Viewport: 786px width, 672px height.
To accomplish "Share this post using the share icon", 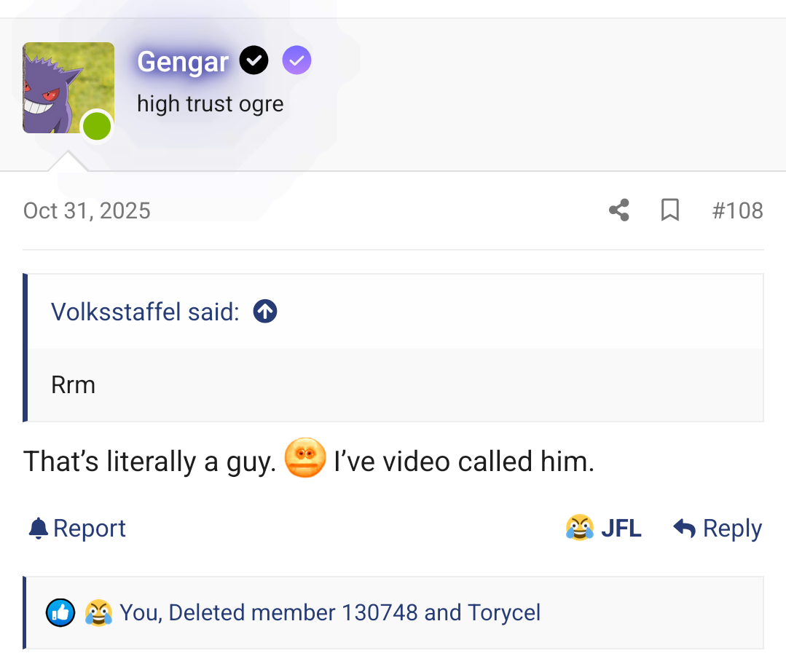I will [618, 210].
